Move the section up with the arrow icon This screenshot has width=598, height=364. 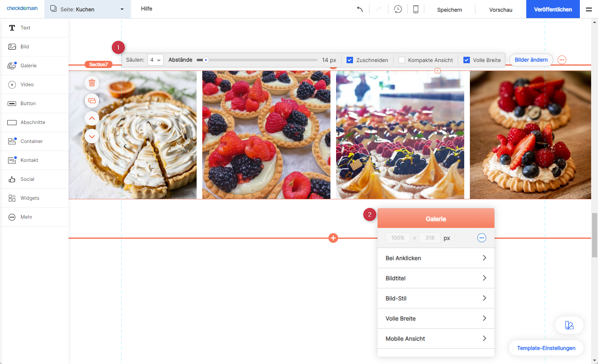tap(92, 118)
